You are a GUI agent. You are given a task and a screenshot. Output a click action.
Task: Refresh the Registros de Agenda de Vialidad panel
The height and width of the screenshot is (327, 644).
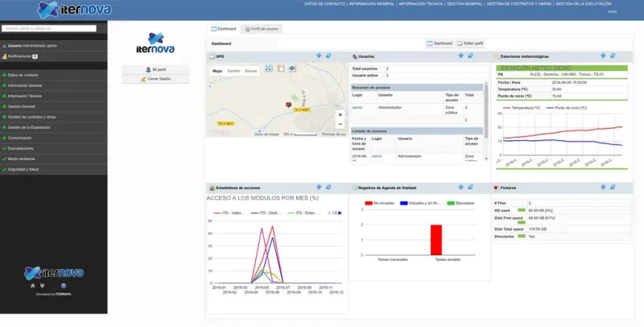[471, 187]
